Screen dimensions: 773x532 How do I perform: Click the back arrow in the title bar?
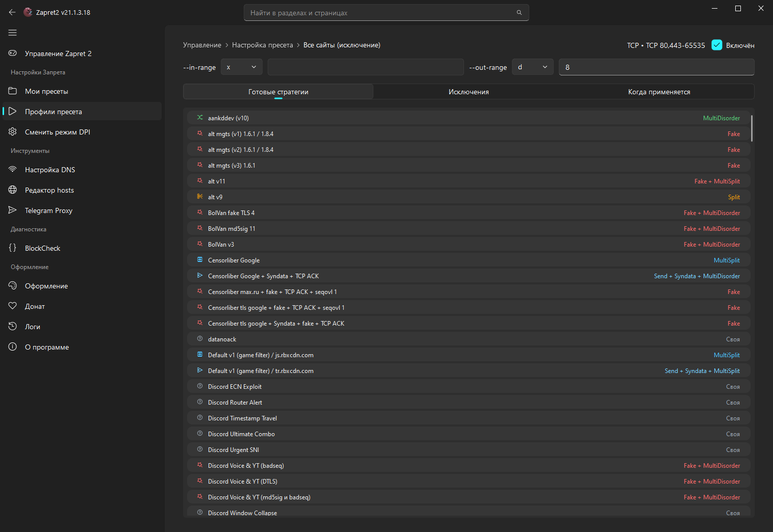click(x=12, y=12)
